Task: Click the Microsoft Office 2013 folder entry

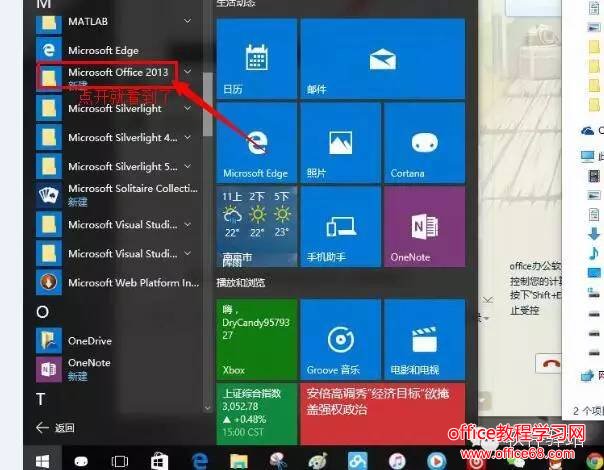Action: pyautogui.click(x=116, y=77)
